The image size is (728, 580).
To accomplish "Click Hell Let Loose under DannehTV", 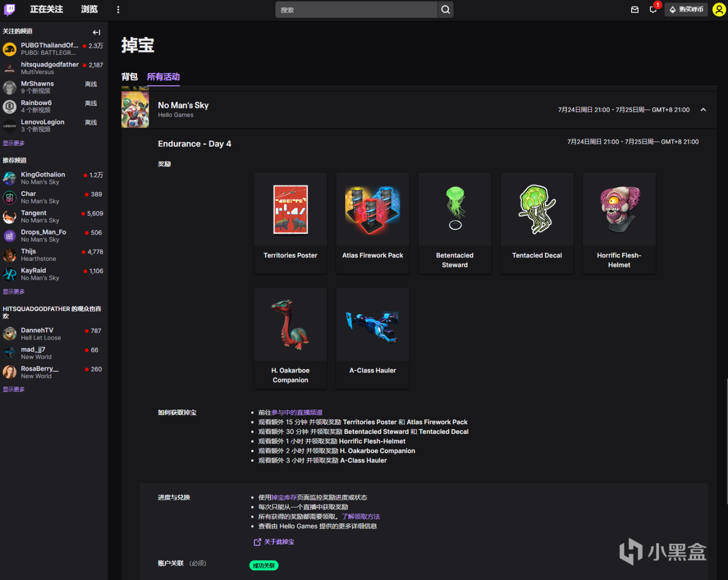I will (41, 338).
